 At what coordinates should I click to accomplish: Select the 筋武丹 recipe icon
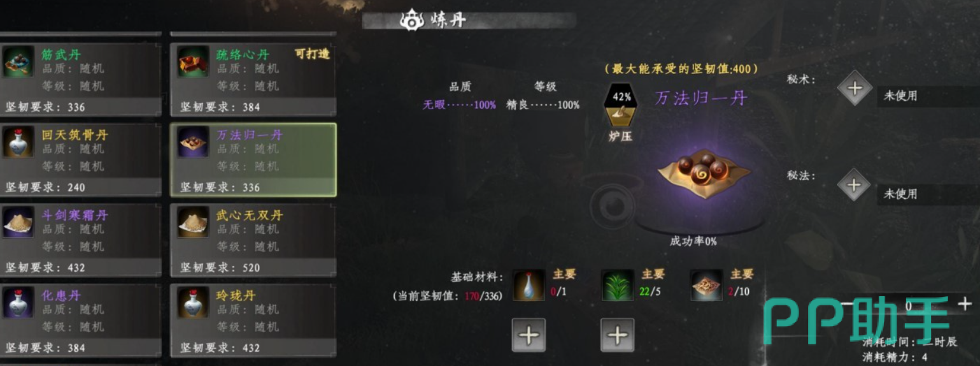[18, 62]
